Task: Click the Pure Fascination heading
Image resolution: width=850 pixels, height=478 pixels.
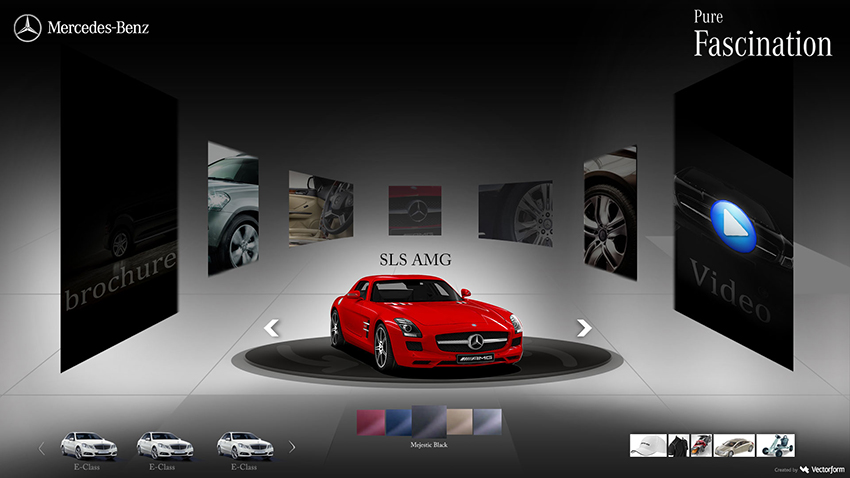Action: click(x=763, y=34)
